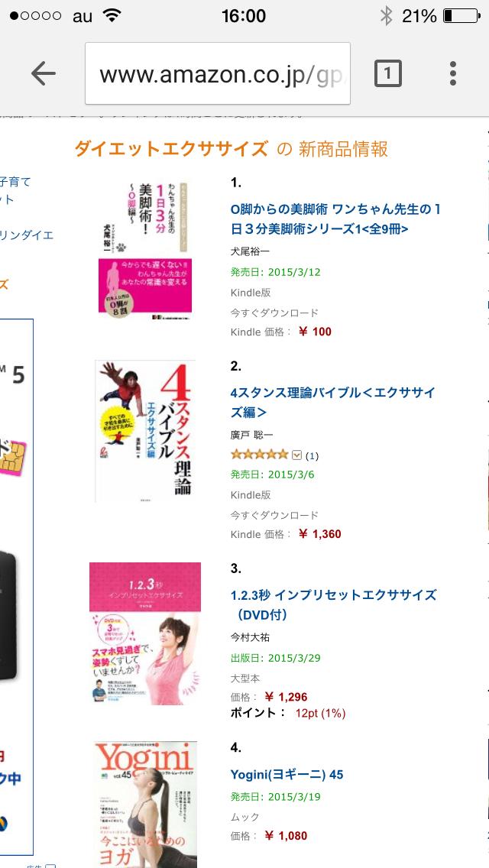Open the tab switcher showing 1
This screenshot has width=489, height=868.
[x=387, y=73]
